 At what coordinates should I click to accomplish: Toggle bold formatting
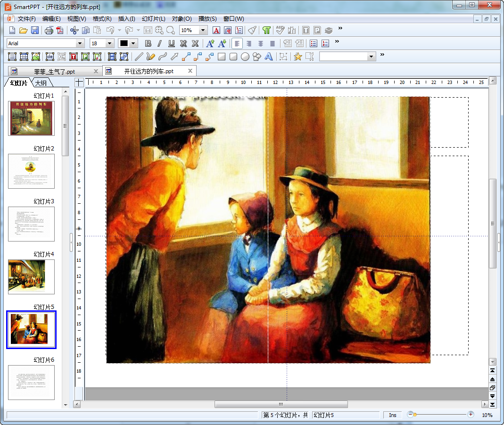148,43
